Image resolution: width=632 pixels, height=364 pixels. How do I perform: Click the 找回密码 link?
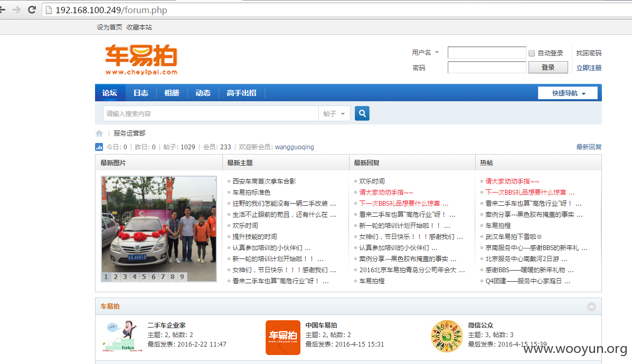pos(589,53)
